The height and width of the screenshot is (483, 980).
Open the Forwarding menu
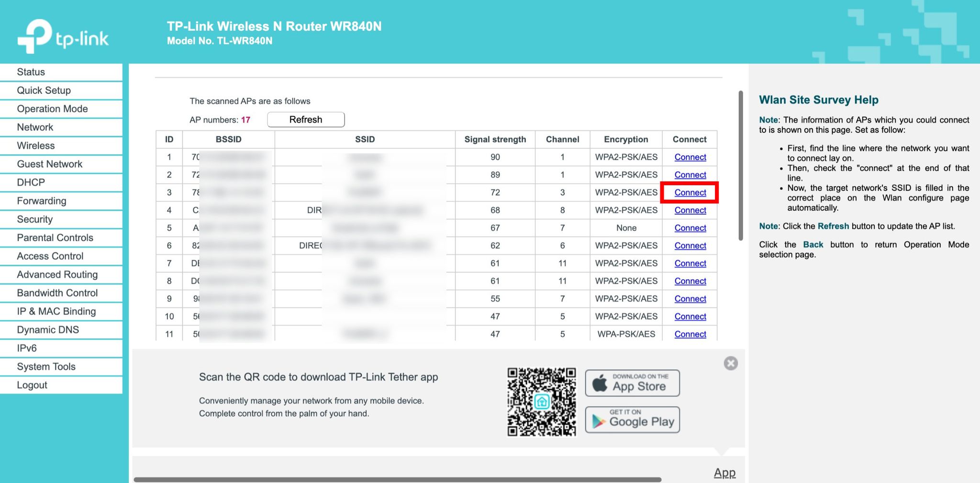pos(61,201)
